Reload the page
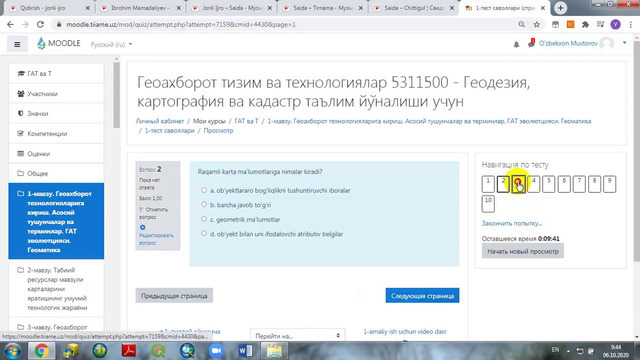The width and height of the screenshot is (640, 360). point(40,24)
